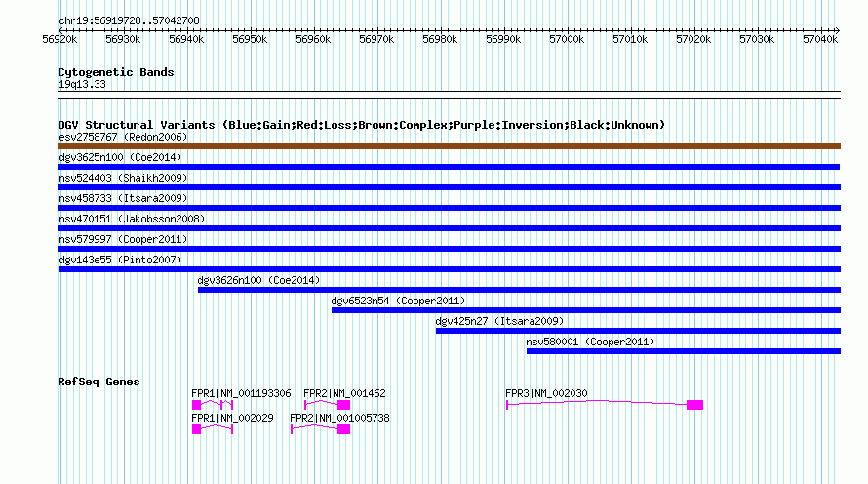
Task: Open the FPR3|NM_002030 gene label
Action: click(x=546, y=393)
